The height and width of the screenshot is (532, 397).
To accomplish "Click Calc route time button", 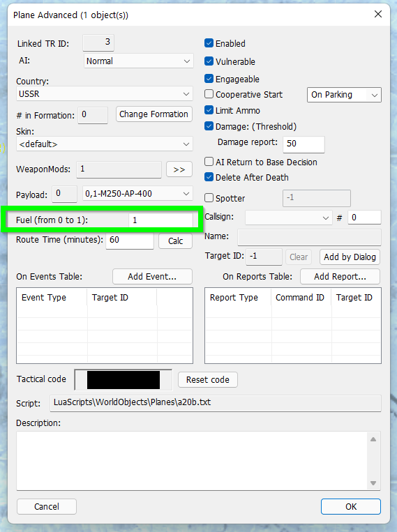I will pos(175,241).
